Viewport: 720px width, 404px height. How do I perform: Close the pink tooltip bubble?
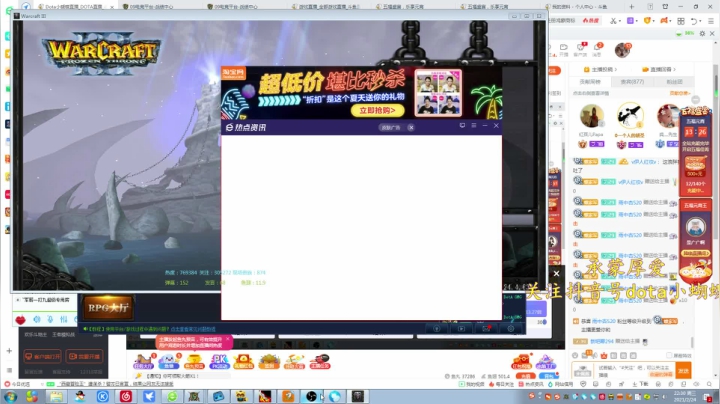tap(227, 339)
